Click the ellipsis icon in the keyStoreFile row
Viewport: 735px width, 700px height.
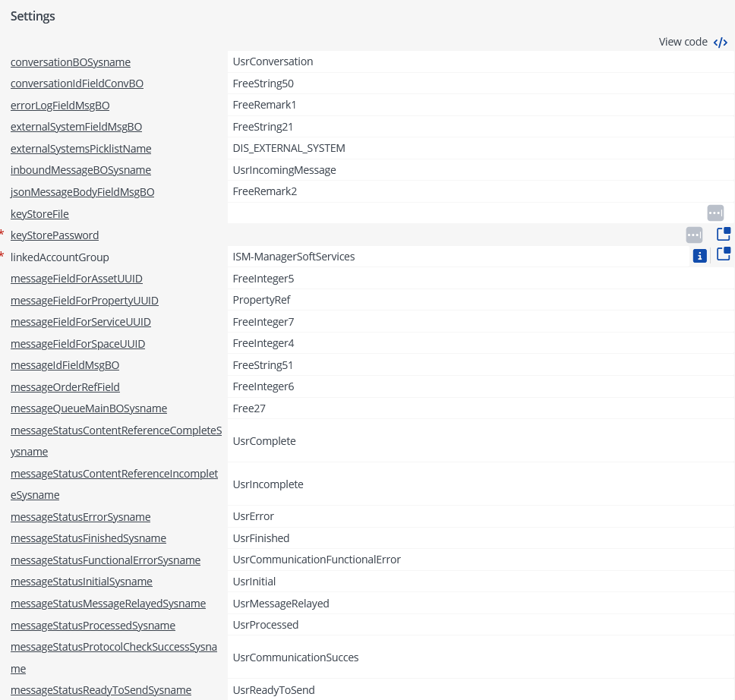(715, 213)
